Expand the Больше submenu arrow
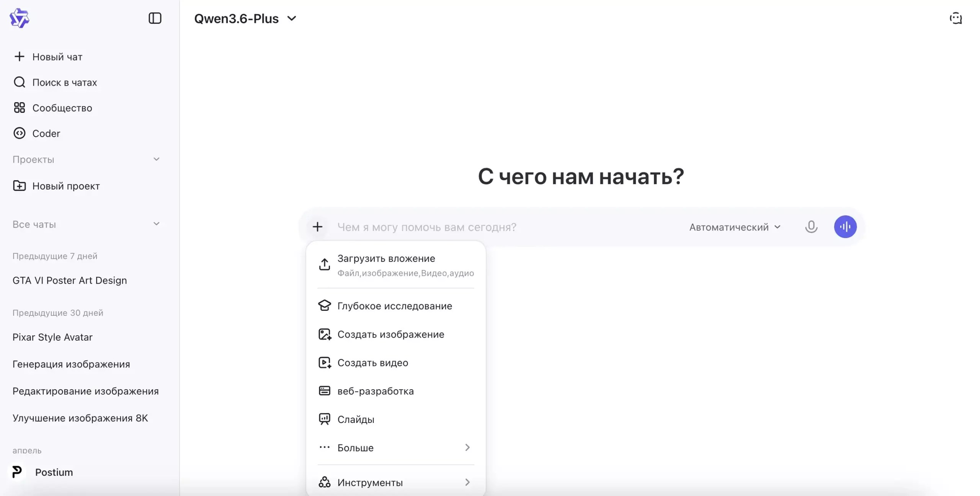 (467, 447)
